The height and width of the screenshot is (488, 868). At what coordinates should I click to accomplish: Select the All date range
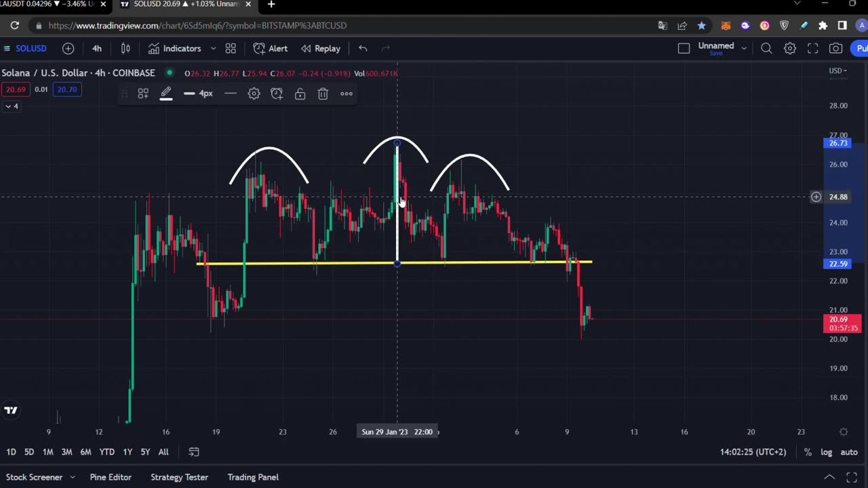coord(163,452)
